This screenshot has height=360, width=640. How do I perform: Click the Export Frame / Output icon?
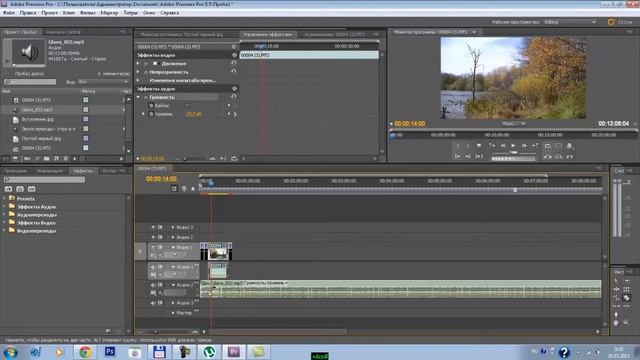pos(569,146)
